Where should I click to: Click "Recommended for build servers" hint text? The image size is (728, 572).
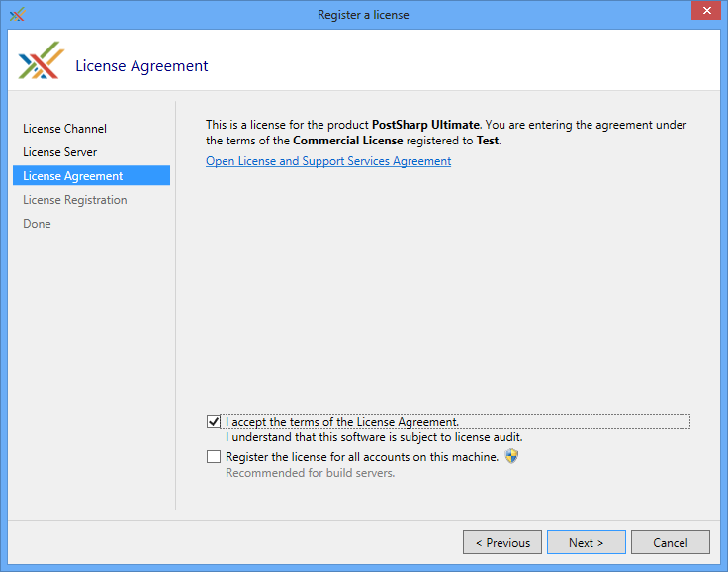pos(310,473)
